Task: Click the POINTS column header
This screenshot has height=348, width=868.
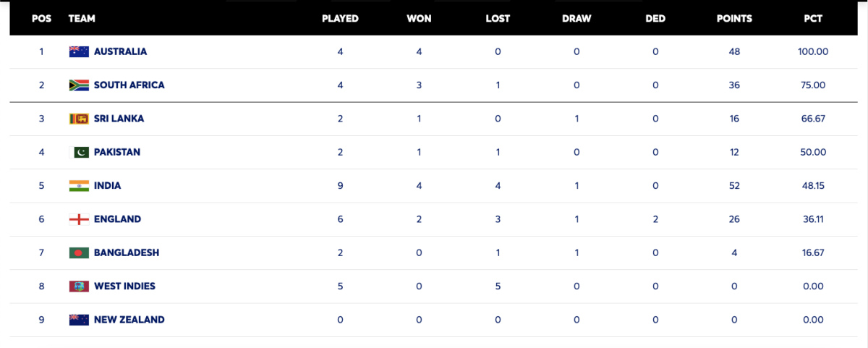Action: point(734,18)
